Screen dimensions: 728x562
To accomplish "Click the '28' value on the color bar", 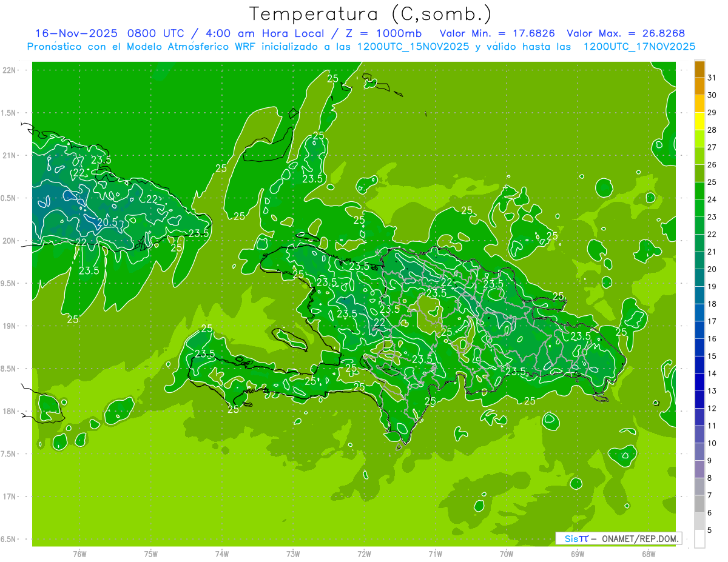I will tap(712, 130).
